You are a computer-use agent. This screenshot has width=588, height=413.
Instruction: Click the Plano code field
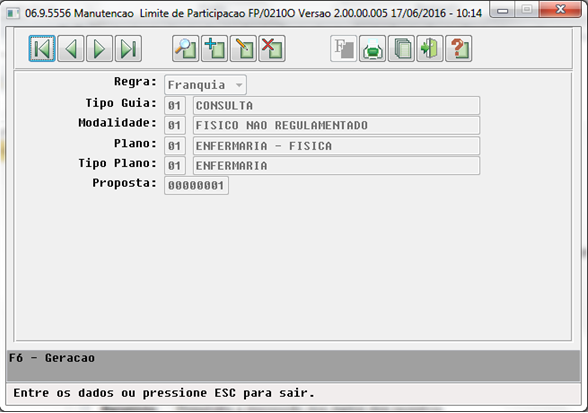click(x=175, y=146)
